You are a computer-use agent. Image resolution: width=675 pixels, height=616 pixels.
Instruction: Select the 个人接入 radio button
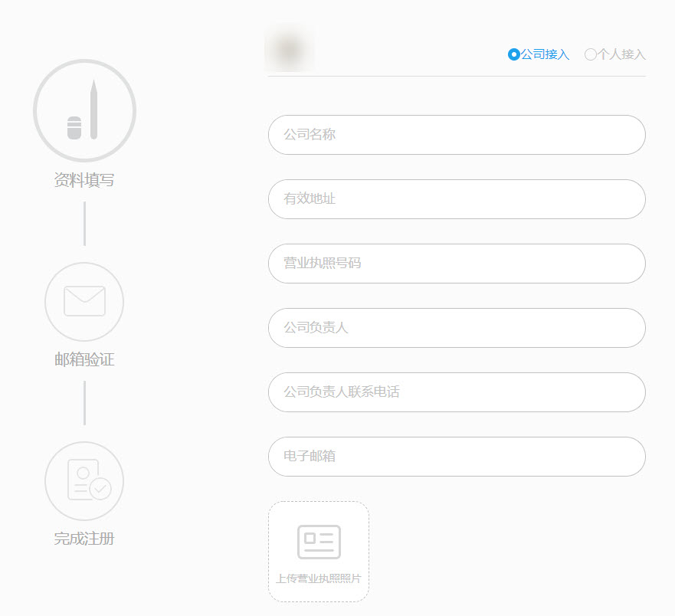click(589, 54)
